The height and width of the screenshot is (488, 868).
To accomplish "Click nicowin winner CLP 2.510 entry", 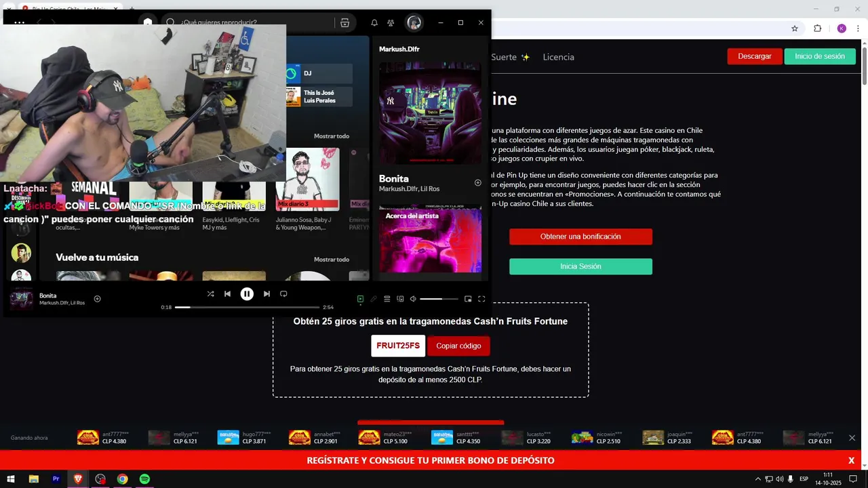I will coord(597,437).
